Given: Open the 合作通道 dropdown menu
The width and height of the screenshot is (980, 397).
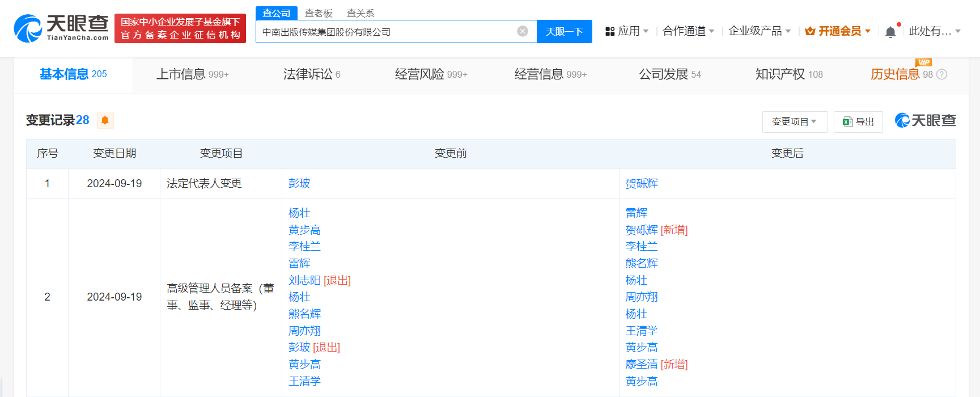Looking at the screenshot, I should click(688, 31).
